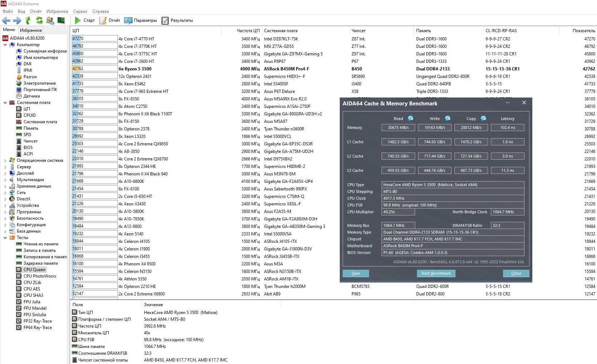597x364 pixels.
Task: Open the user management toolbar icon
Action: click(x=50, y=20)
